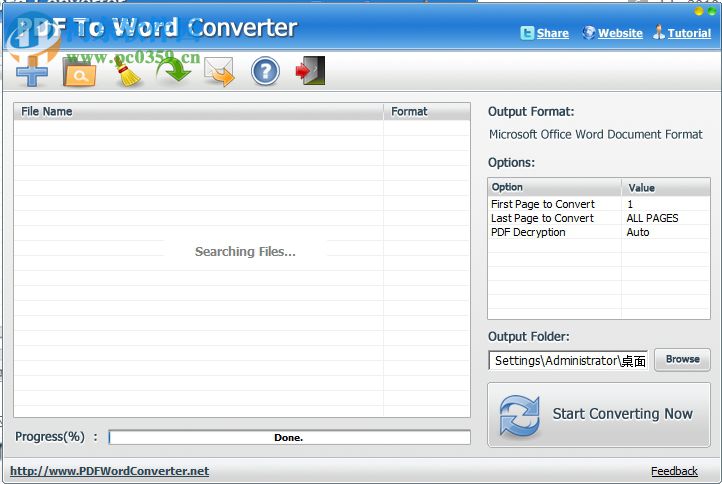
Task: Click the exit door icon with red arrow
Action: (310, 71)
